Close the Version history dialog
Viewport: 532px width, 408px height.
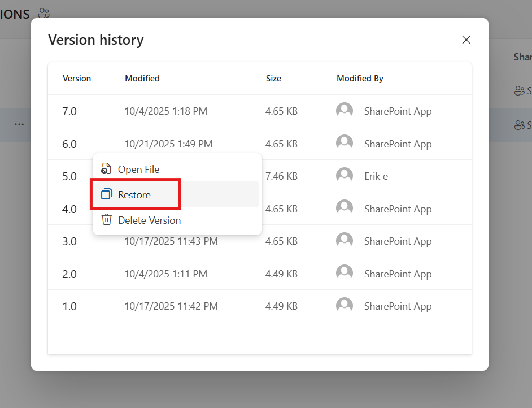[466, 40]
